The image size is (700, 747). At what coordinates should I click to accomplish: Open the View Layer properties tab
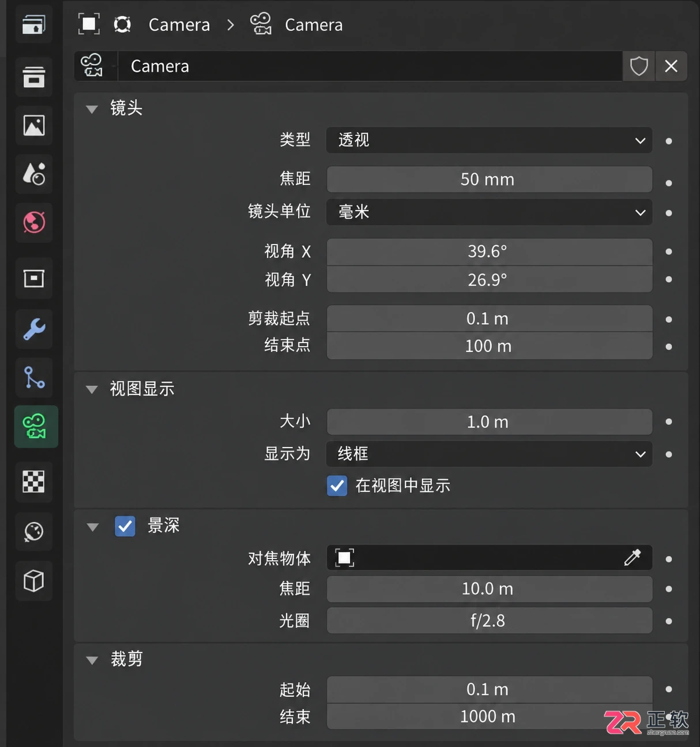[x=33, y=125]
